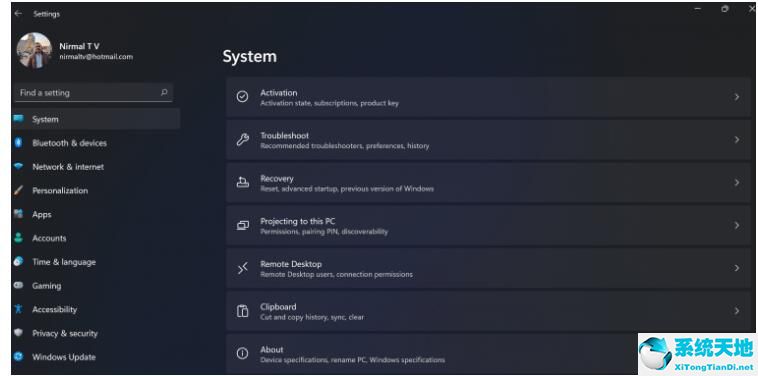The image size is (758, 376).
Task: Click the Projecting to this PC icon
Action: [242, 225]
